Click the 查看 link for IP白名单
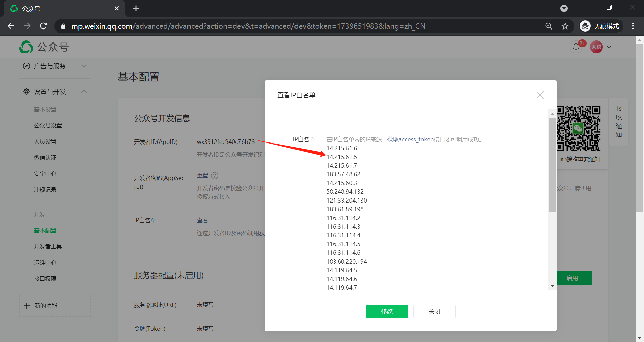Screen dimensions: 644x342 pyautogui.click(x=202, y=220)
